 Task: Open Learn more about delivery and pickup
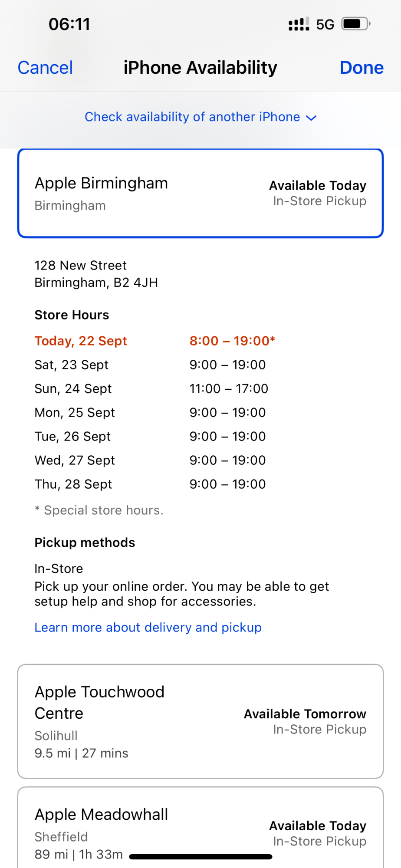pyautogui.click(x=148, y=628)
